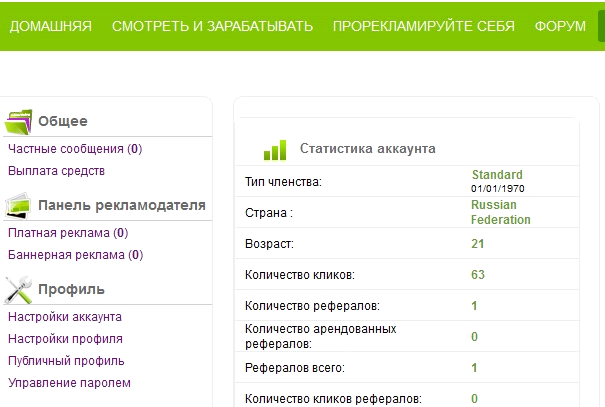
Task: Open the ДОМАШНЯЯ menu item
Action: pos(51,26)
